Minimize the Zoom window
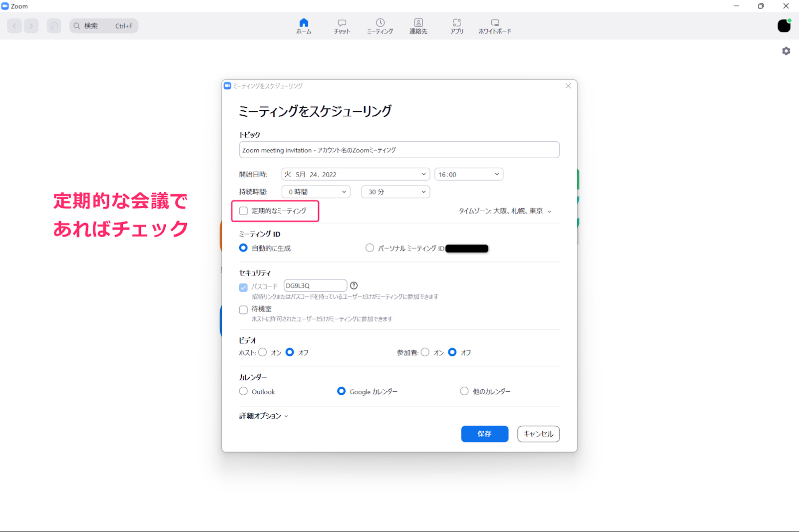The width and height of the screenshot is (799, 532). coord(736,6)
